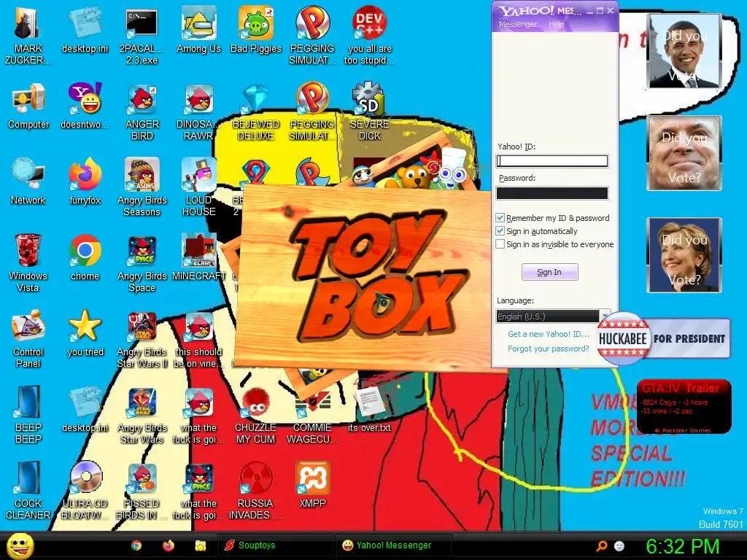Switch to Souptoys taskbar item
Image resolution: width=747 pixels, height=560 pixels.
(x=275, y=545)
